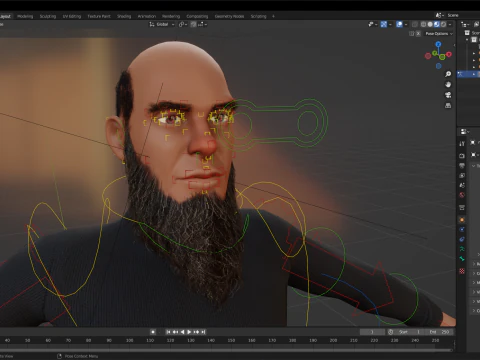Open the Collection properties tab
The image size is (480, 360).
point(462,208)
